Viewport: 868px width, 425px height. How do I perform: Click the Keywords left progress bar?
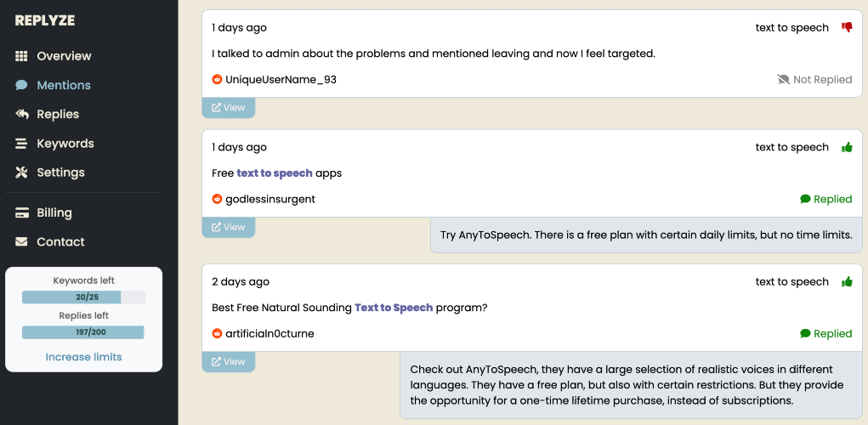point(83,297)
